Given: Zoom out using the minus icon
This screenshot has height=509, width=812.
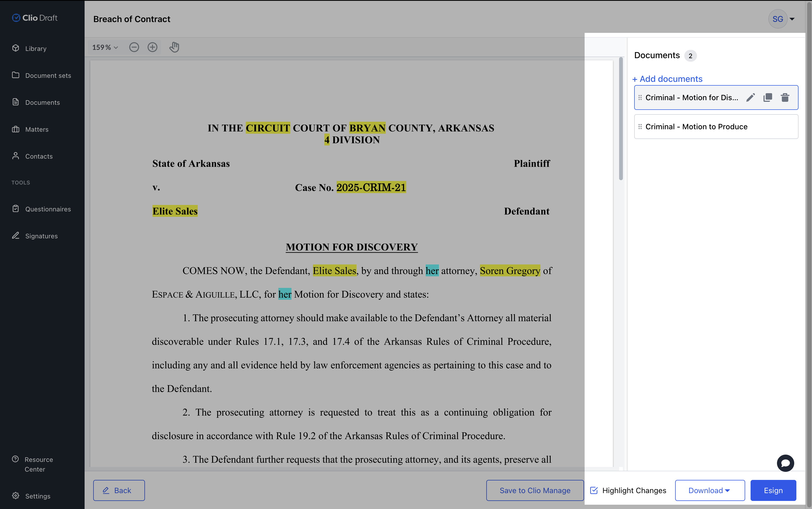Looking at the screenshot, I should [x=134, y=47].
